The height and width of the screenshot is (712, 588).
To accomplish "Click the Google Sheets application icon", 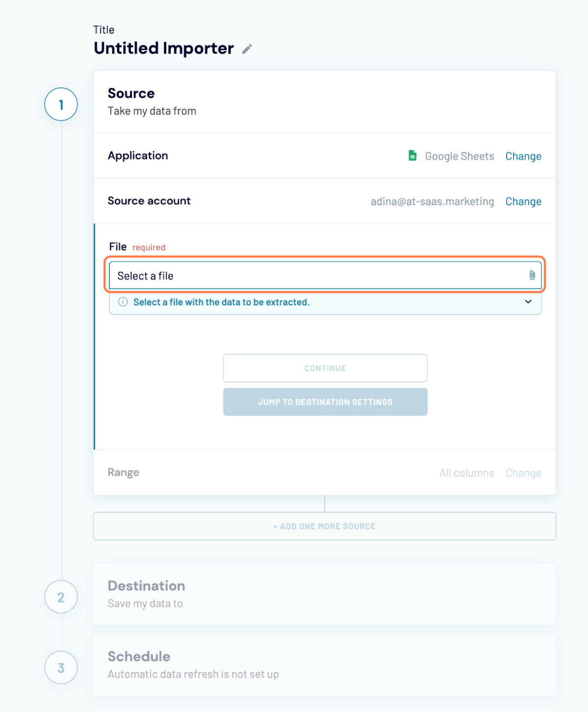I will tap(412, 156).
